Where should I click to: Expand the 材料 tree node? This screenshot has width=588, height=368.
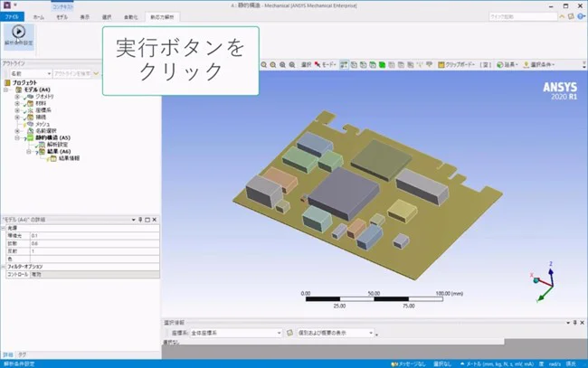[17, 103]
